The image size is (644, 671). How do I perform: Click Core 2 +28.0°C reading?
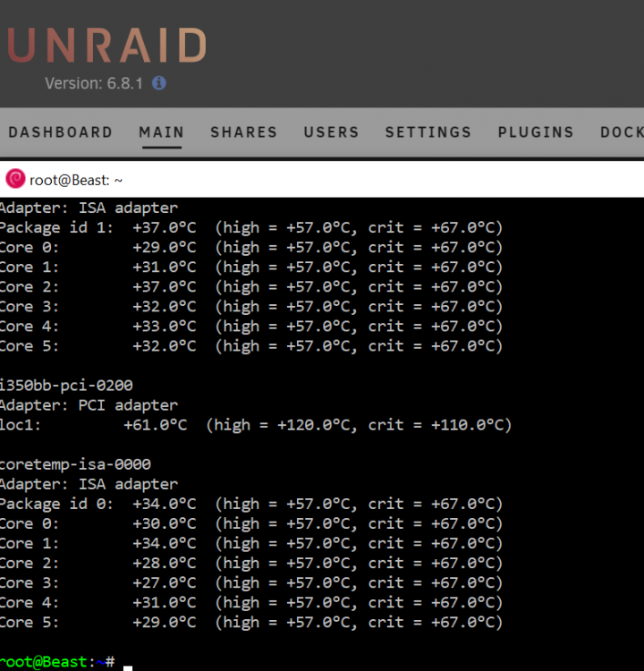[x=165, y=563]
